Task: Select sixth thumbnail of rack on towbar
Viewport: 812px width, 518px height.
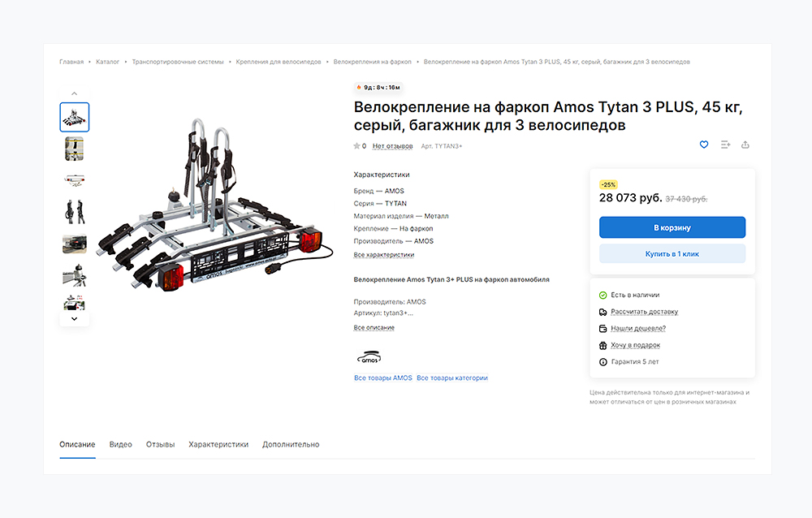Action: [75, 275]
